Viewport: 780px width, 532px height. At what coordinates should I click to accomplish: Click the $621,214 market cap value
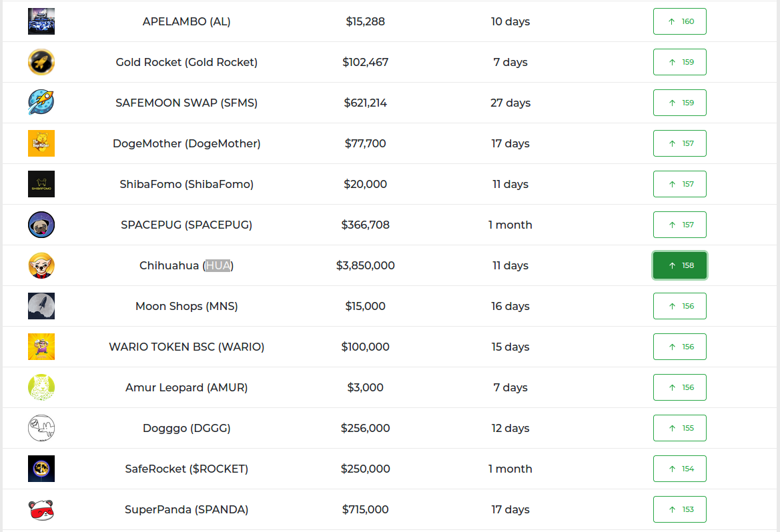pos(365,103)
